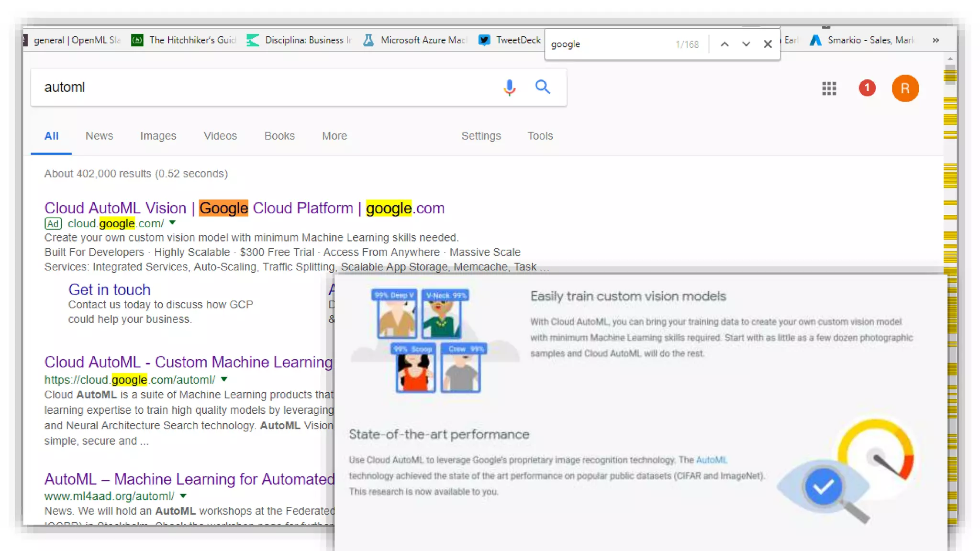Click the blue search magnifier icon

[x=542, y=87]
